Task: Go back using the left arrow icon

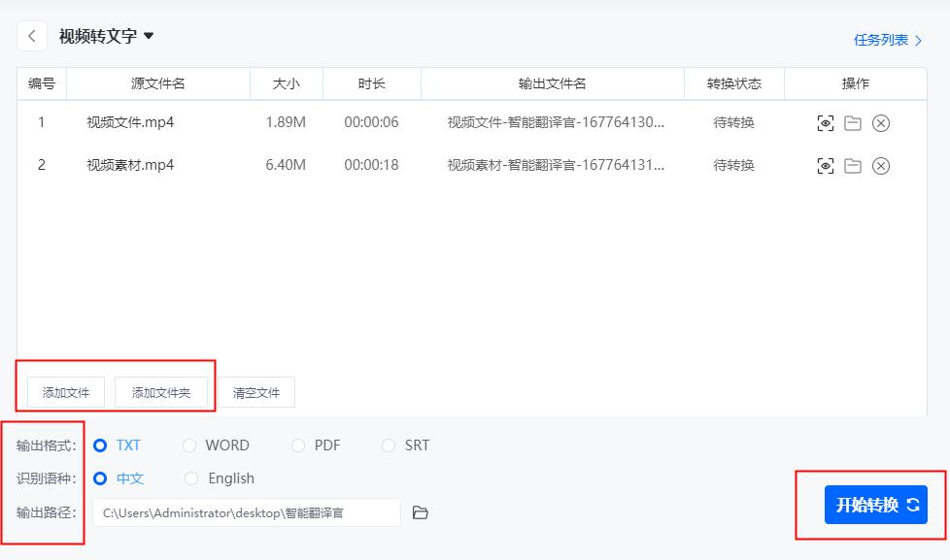Action: pos(30,35)
